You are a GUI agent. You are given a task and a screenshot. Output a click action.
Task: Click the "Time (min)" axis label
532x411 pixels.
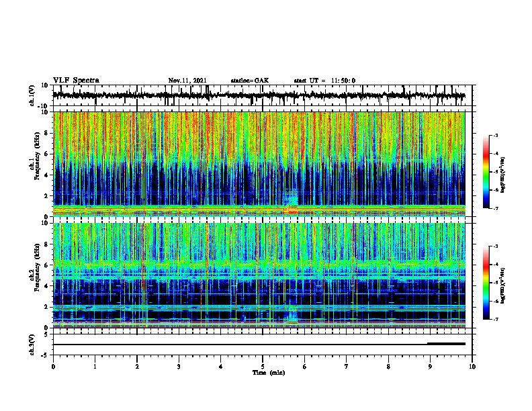point(269,373)
